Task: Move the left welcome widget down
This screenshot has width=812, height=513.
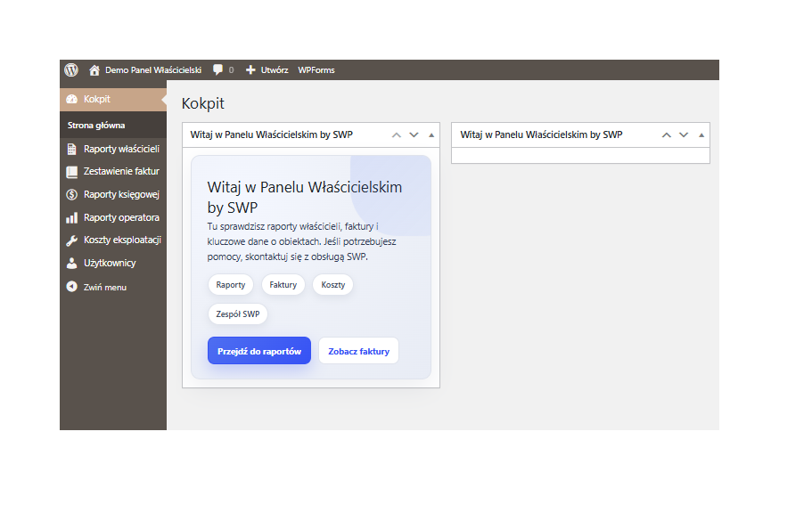Action: point(414,135)
